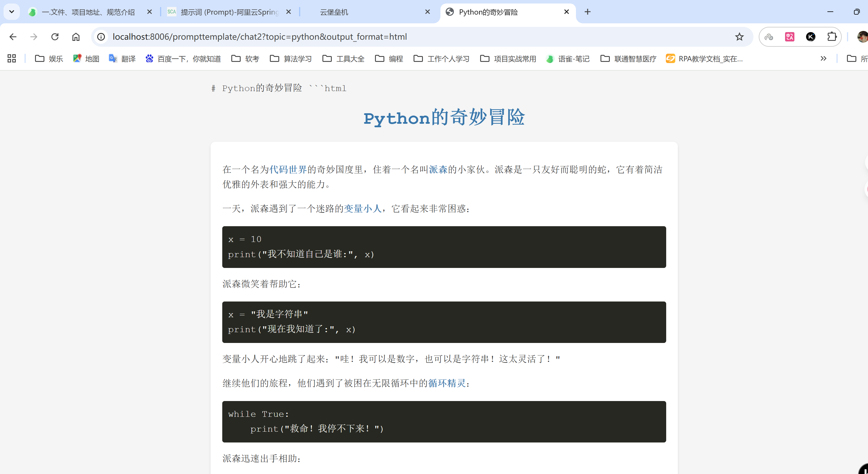The width and height of the screenshot is (868, 474).
Task: Reload the current page
Action: pos(55,37)
